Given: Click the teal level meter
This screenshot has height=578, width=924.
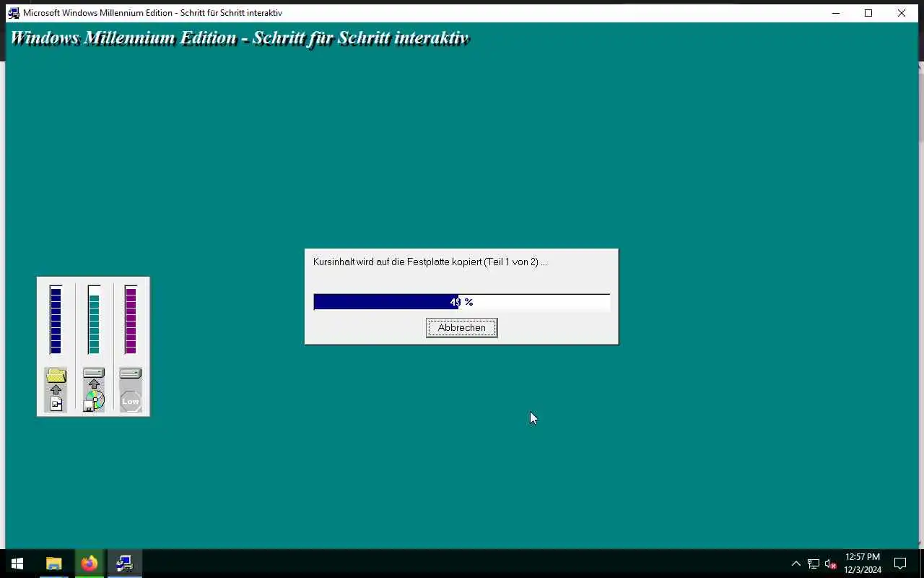Looking at the screenshot, I should click(x=94, y=320).
